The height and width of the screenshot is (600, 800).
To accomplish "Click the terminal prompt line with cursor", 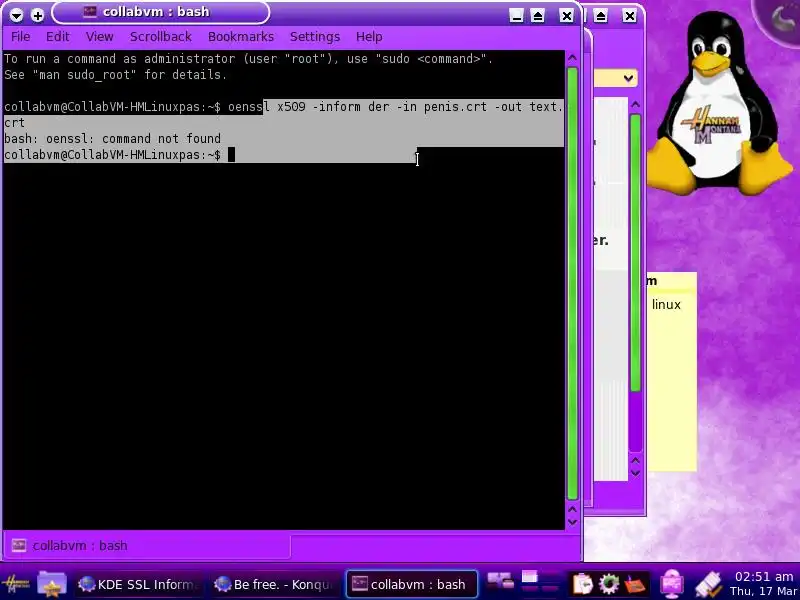I will tap(119, 155).
